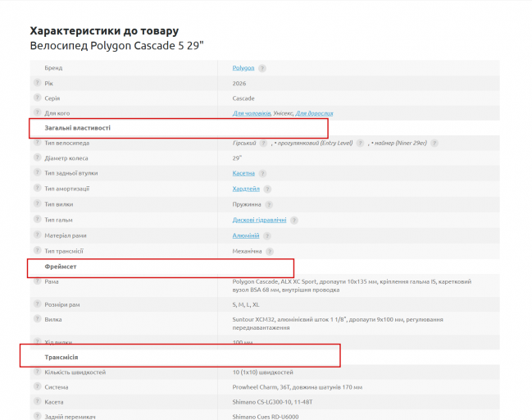Screen dimensions: 532x420
Task: Open help icon next to Polygon brand
Action: click(262, 68)
